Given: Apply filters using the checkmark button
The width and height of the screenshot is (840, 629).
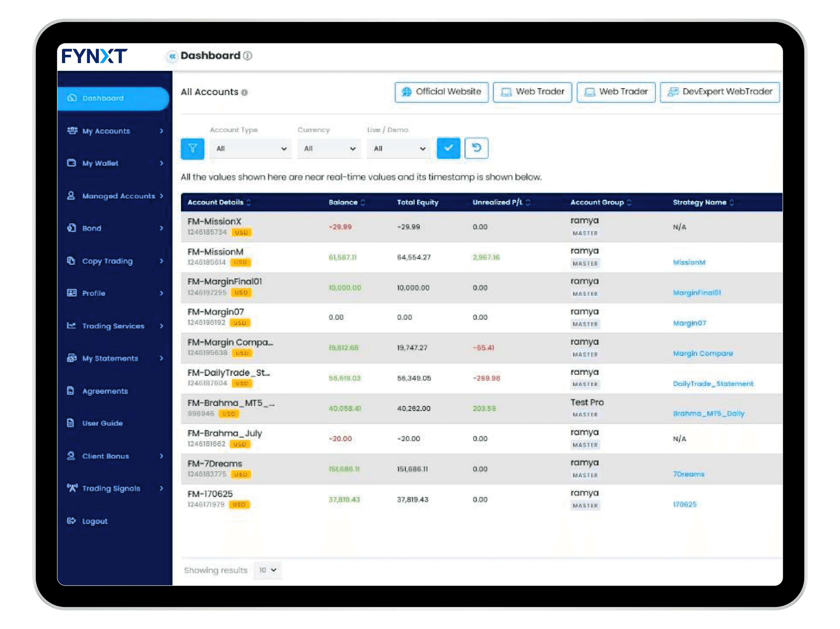Looking at the screenshot, I should pos(448,148).
